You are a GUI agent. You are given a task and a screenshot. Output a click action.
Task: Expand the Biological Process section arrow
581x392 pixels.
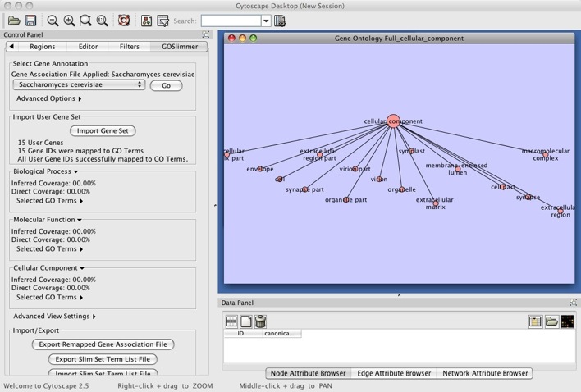75,172
